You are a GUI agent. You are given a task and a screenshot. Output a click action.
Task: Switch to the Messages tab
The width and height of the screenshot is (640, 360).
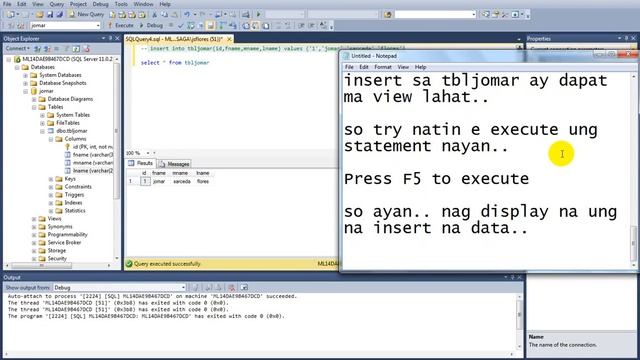[x=174, y=164]
